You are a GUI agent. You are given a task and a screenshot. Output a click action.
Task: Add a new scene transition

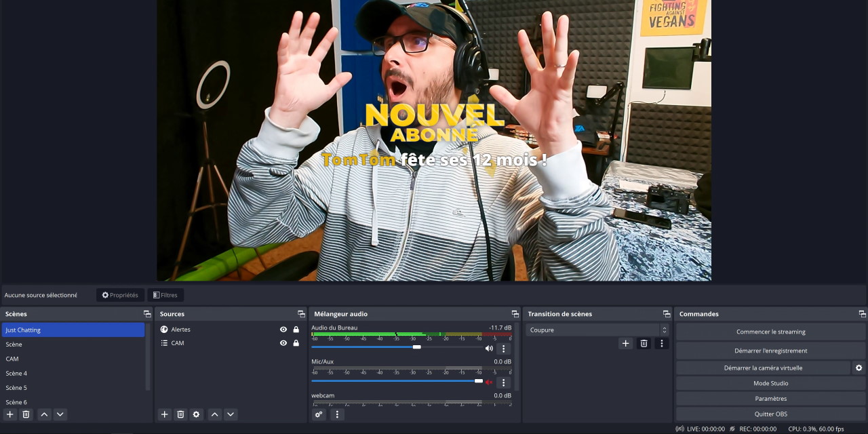625,344
